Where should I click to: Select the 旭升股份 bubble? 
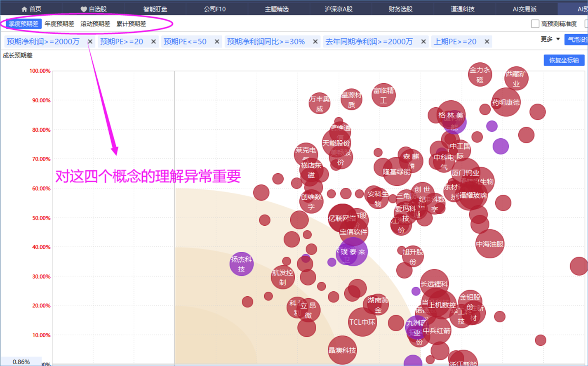413,256
